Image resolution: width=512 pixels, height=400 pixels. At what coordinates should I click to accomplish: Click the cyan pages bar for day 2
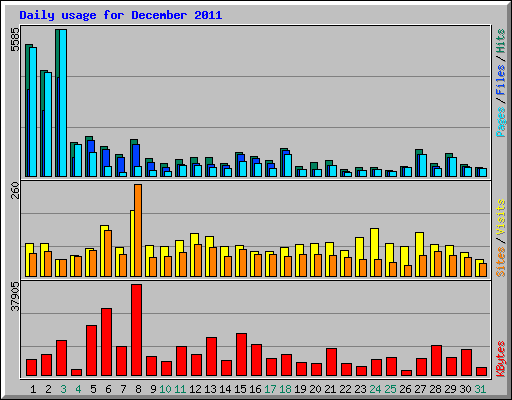point(48,125)
